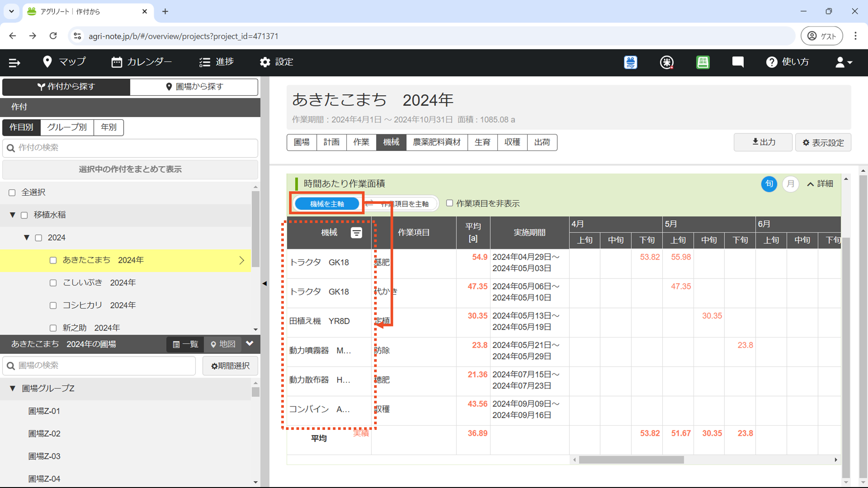Check the 2024 year checkbox

(x=39, y=238)
